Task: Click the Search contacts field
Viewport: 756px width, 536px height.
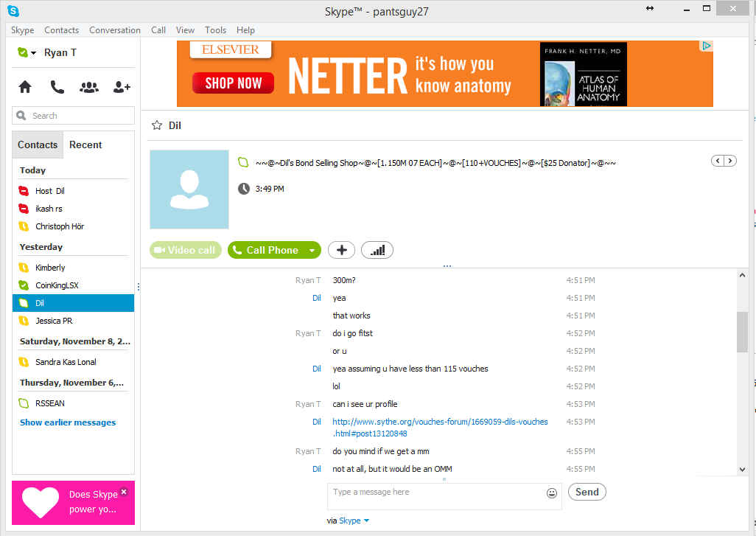Action: 73,115
